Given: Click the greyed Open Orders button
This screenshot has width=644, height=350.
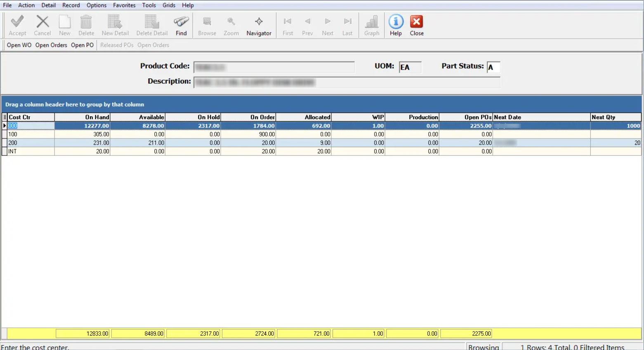Looking at the screenshot, I should [153, 45].
